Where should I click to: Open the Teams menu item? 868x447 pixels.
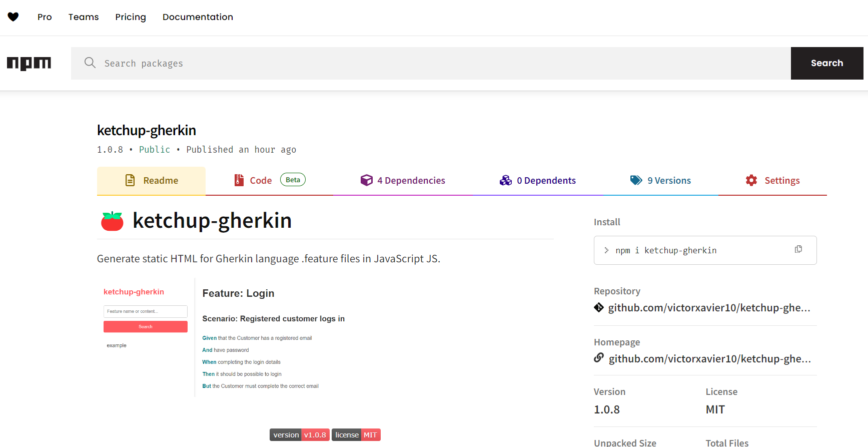pos(84,17)
